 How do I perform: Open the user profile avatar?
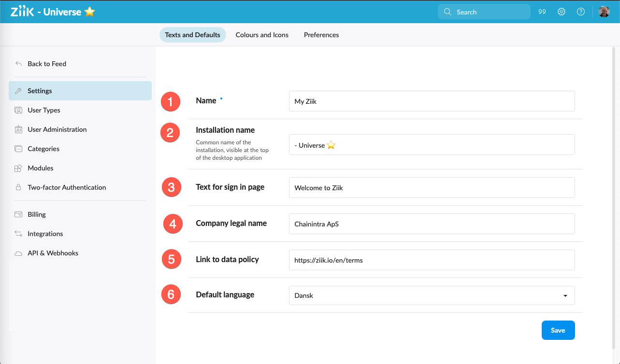click(x=604, y=12)
